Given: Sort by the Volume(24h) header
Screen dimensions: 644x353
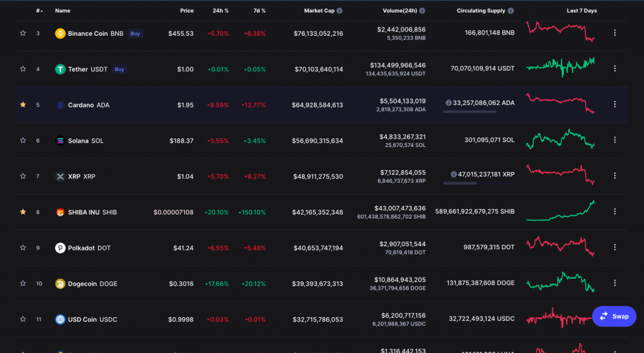Looking at the screenshot, I should (399, 11).
